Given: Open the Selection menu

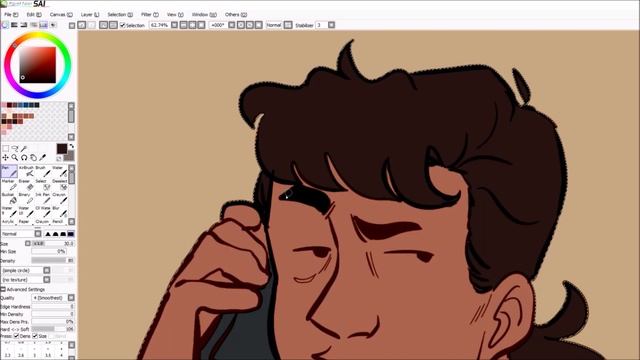Looking at the screenshot, I should (x=120, y=14).
